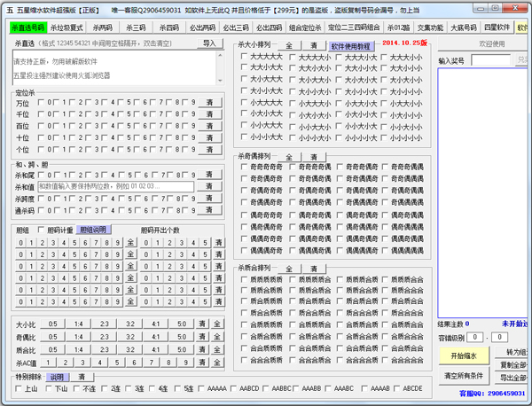Switch to the 杀两码 tab

[102, 27]
